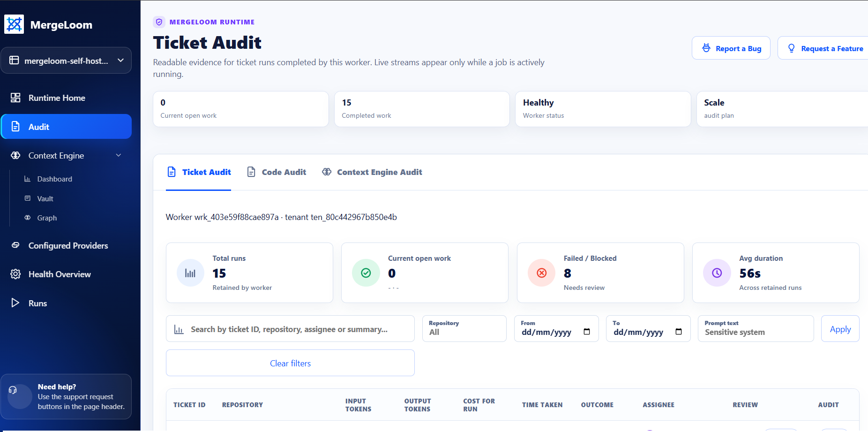Click the Runtime Home dashboard icon
This screenshot has width=868, height=432.
pyautogui.click(x=15, y=98)
